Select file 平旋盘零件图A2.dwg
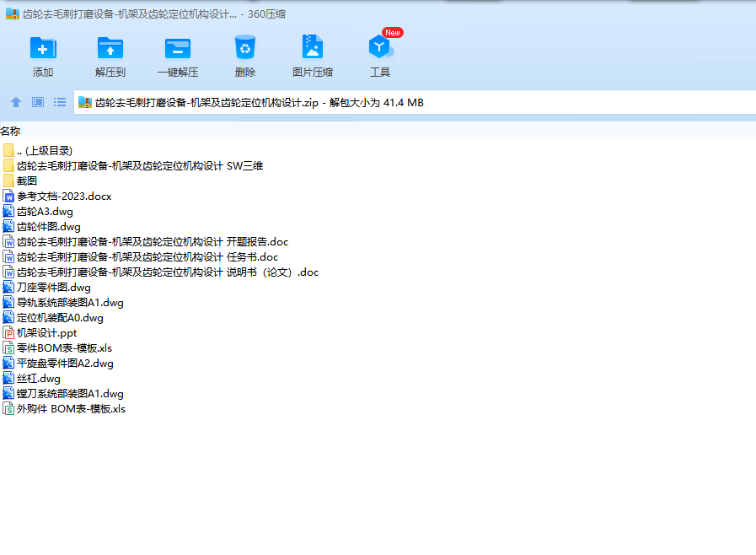The width and height of the screenshot is (756, 555). coord(58,364)
